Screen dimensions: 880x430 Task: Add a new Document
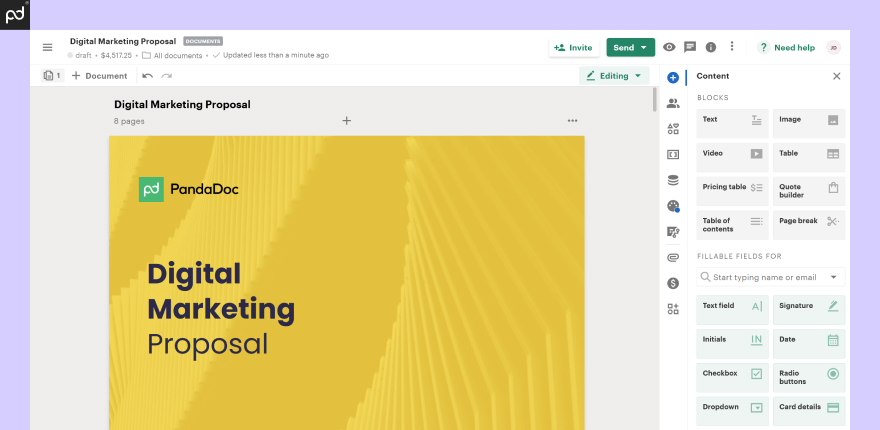tap(99, 76)
